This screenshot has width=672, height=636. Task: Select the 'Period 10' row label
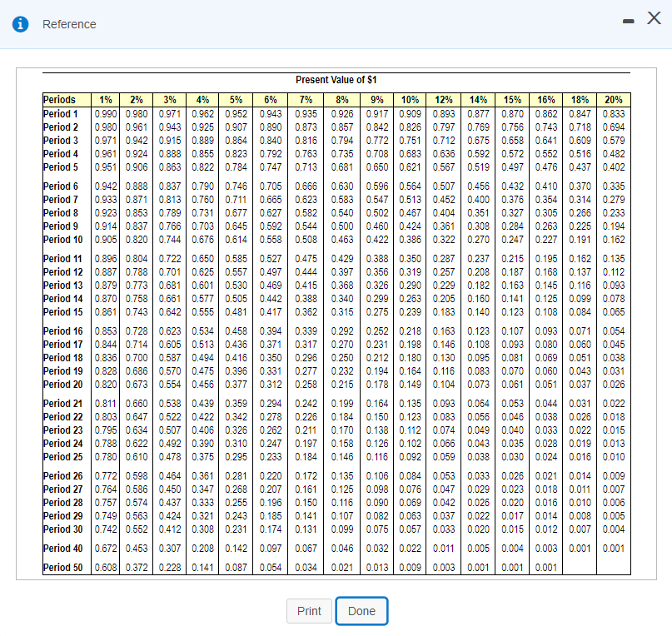click(x=62, y=239)
